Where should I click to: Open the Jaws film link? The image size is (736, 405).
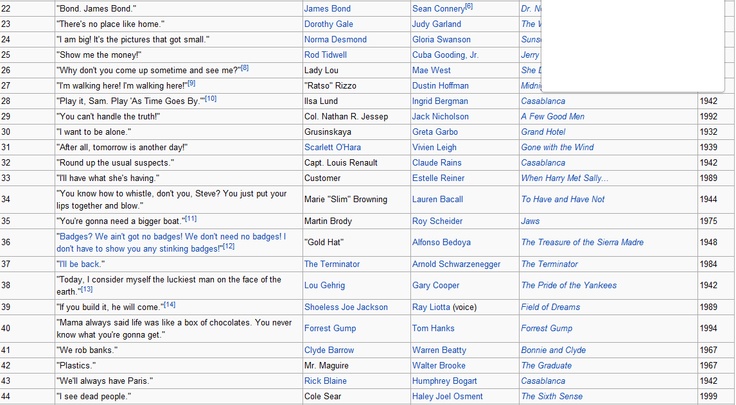point(530,222)
